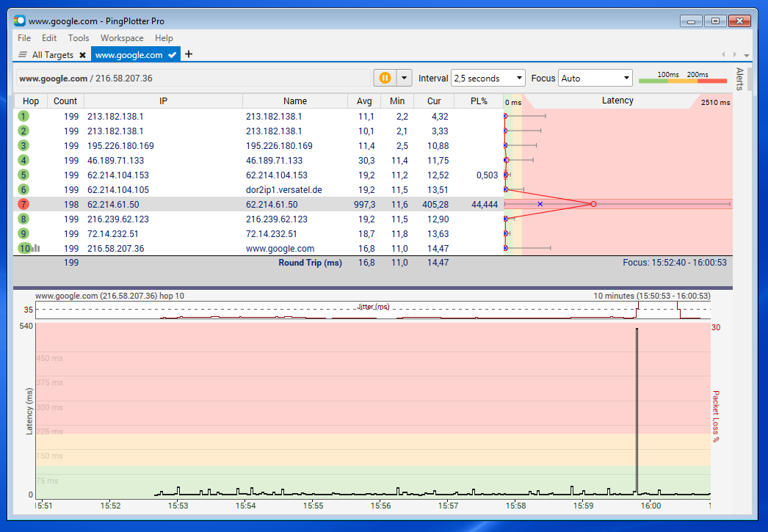
Task: Close the All Targets tab
Action: [x=83, y=55]
